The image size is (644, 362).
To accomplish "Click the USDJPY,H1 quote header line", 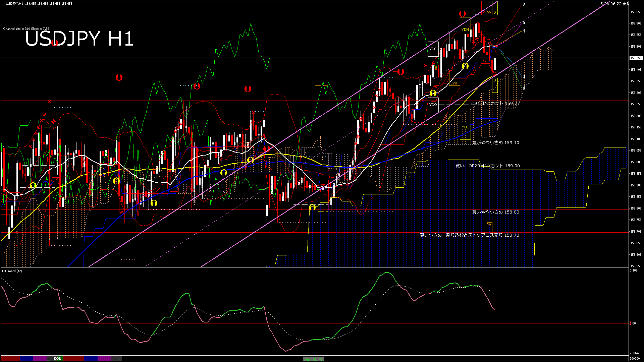I will click(39, 3).
